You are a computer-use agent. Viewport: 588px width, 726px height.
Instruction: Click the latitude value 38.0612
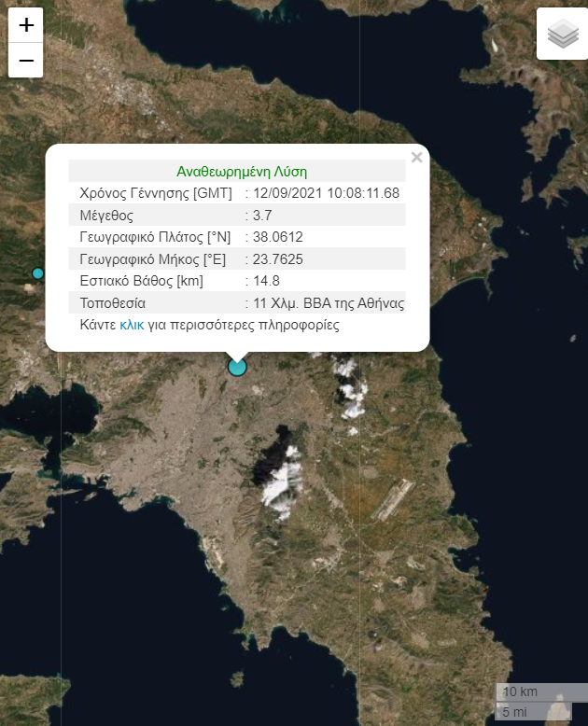pyautogui.click(x=278, y=237)
